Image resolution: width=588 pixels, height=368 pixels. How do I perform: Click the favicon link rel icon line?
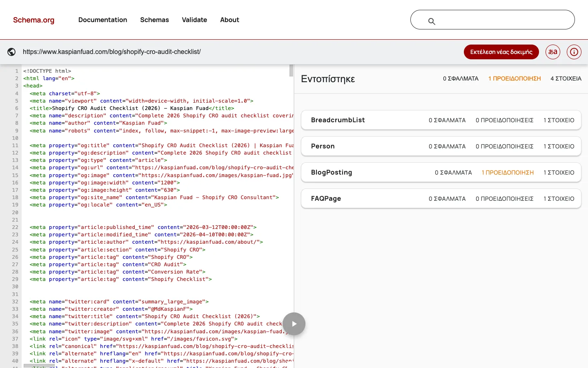coord(134,339)
